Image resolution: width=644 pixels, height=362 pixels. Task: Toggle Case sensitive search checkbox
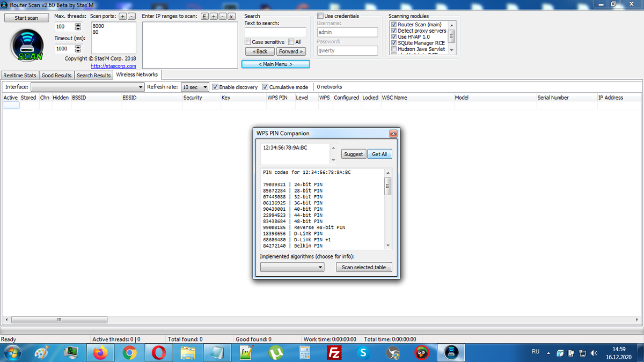pos(247,42)
